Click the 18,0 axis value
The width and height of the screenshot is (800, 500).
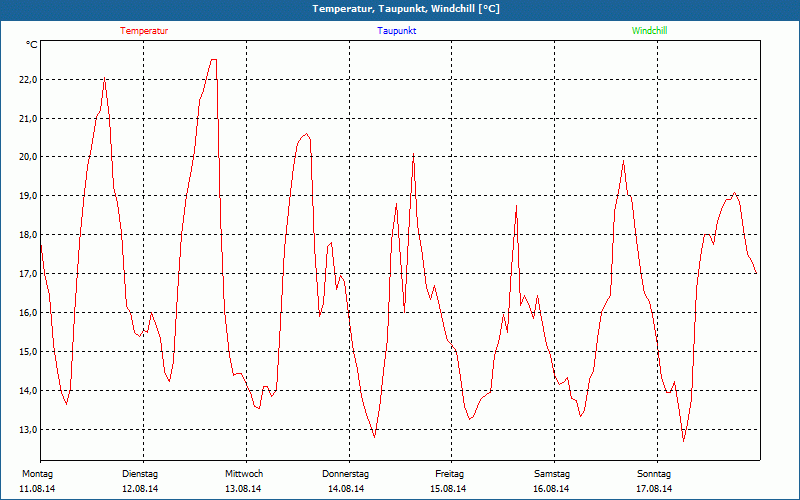coord(29,235)
